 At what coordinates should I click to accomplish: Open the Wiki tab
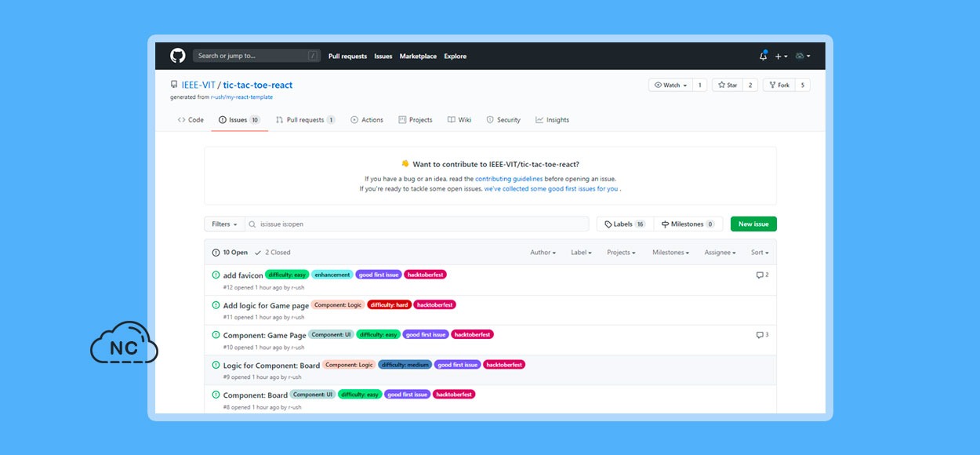[459, 120]
